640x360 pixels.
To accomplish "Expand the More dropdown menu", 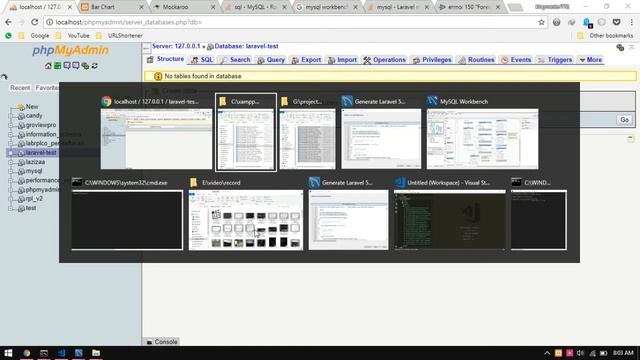I will coord(591,60).
